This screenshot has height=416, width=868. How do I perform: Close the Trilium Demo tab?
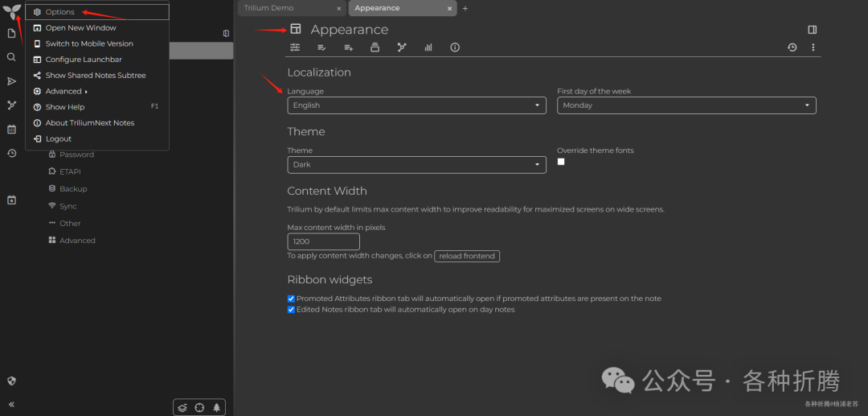[x=339, y=9]
